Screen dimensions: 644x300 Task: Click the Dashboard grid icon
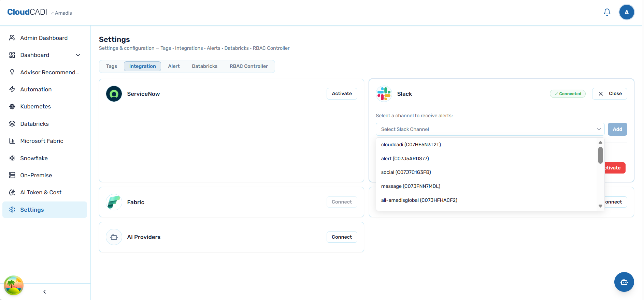click(x=12, y=55)
